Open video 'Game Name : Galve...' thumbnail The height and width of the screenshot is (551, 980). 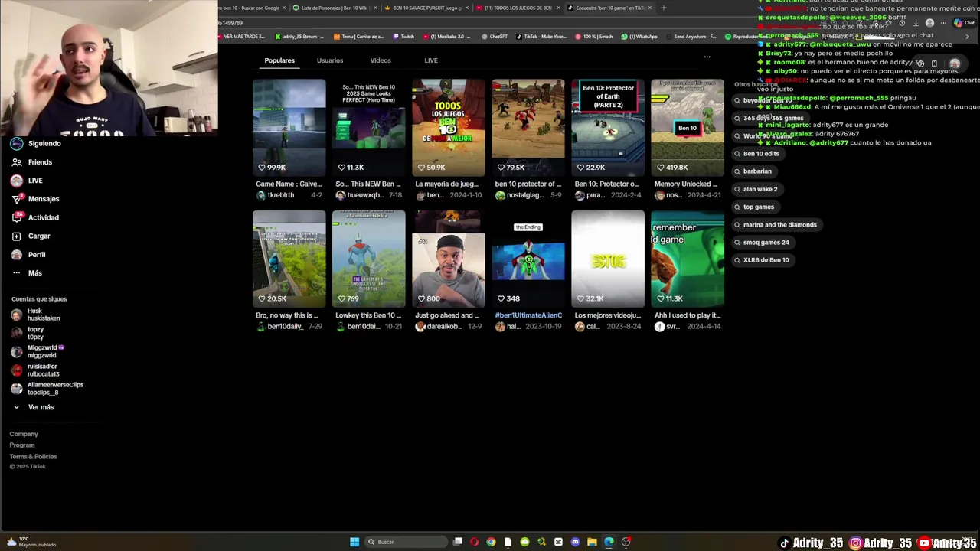point(289,128)
